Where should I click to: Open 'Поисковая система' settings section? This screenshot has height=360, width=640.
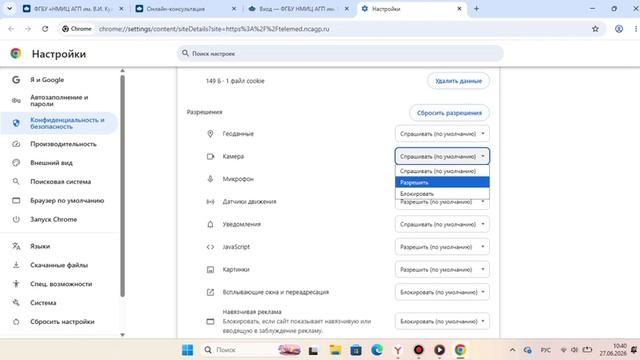pyautogui.click(x=59, y=182)
